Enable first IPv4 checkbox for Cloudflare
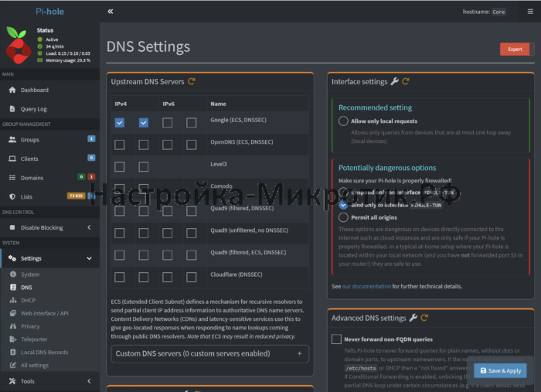The width and height of the screenshot is (541, 392). pyautogui.click(x=120, y=277)
